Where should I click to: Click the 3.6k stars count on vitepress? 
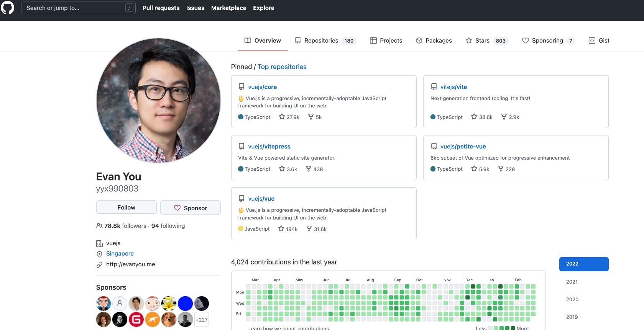[288, 169]
